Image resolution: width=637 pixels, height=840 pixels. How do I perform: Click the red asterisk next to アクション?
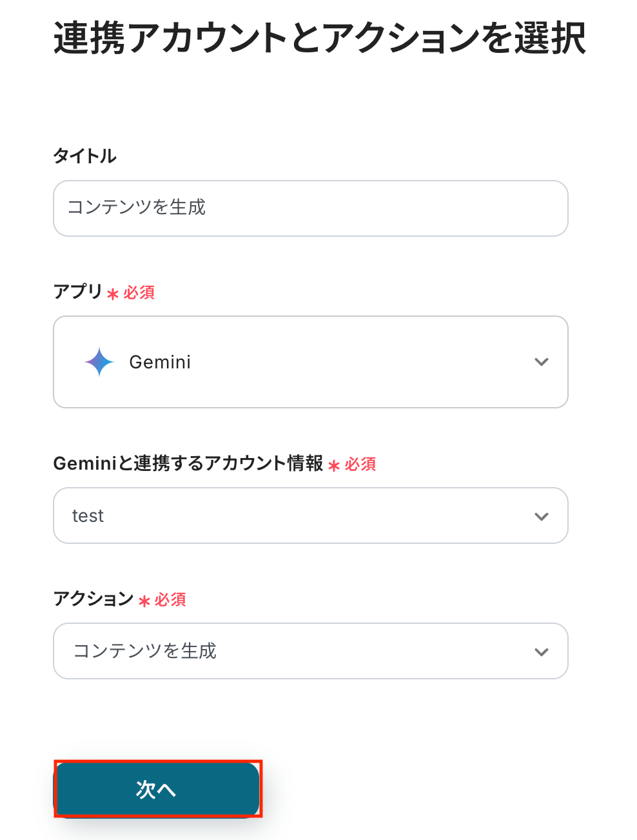(144, 601)
